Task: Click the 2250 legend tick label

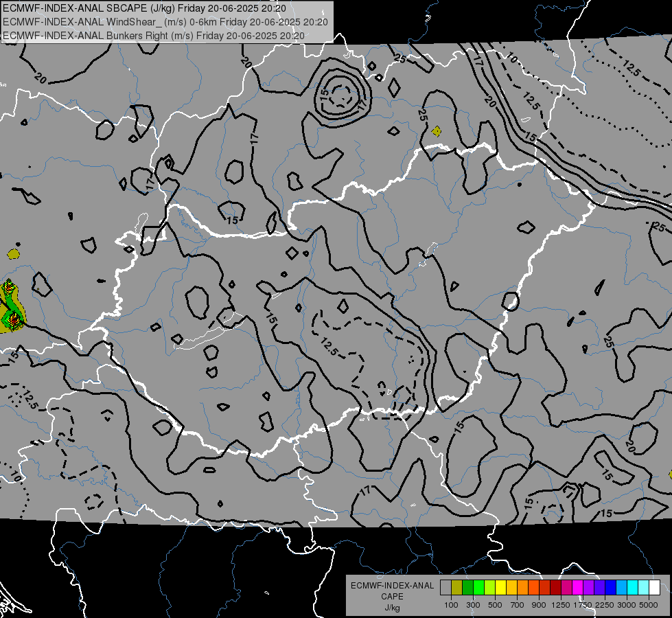Action: (605, 605)
